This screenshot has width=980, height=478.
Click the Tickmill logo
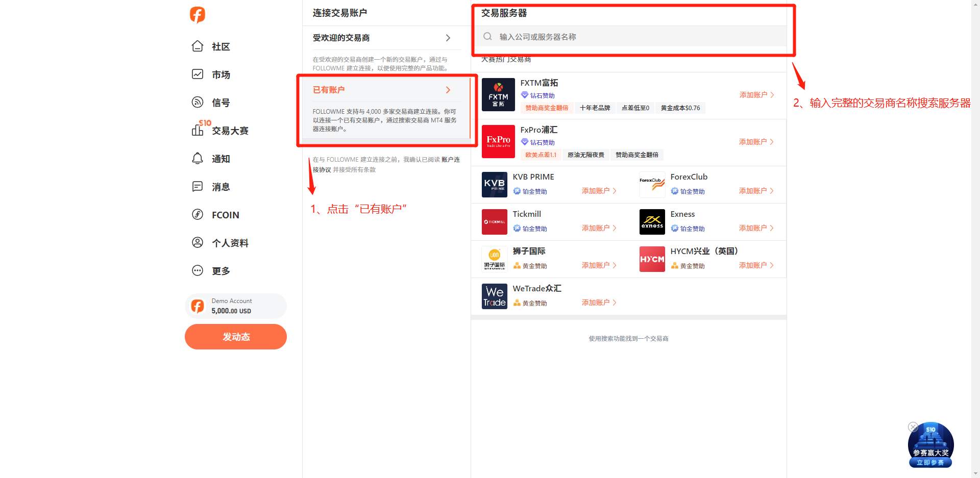point(495,222)
